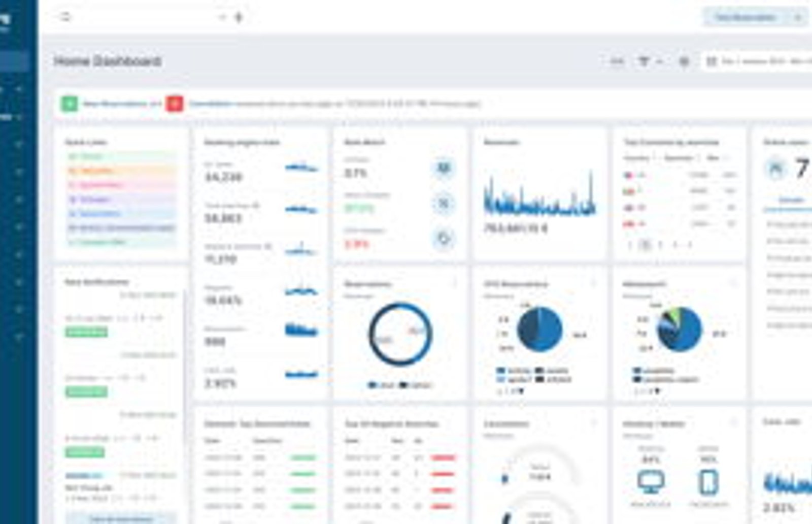This screenshot has height=524, width=812.
Task: Select underlined tab under the 7 counter
Action: tap(791, 201)
